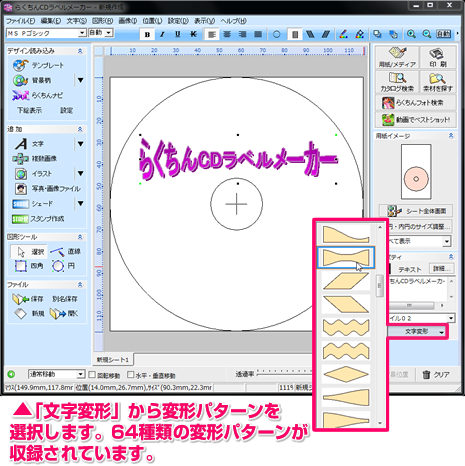Click the 用紙/メディア button
Image resolution: width=465 pixels, height=466 pixels.
[397, 57]
